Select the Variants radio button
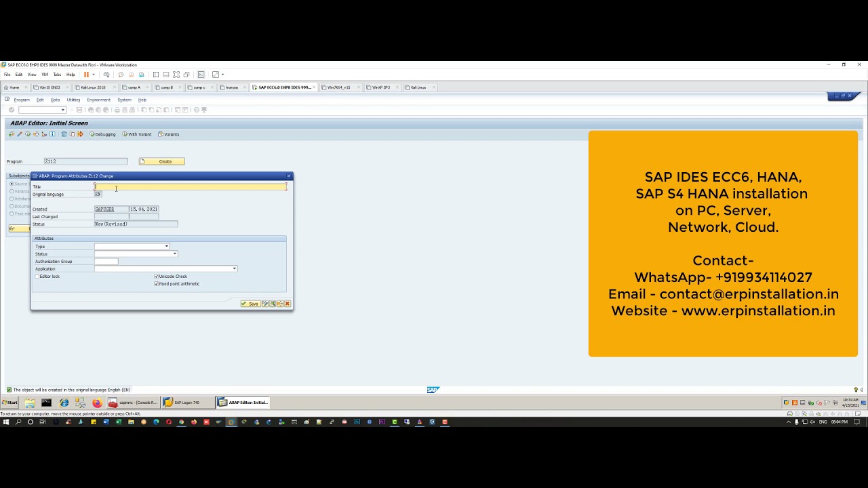 point(12,191)
